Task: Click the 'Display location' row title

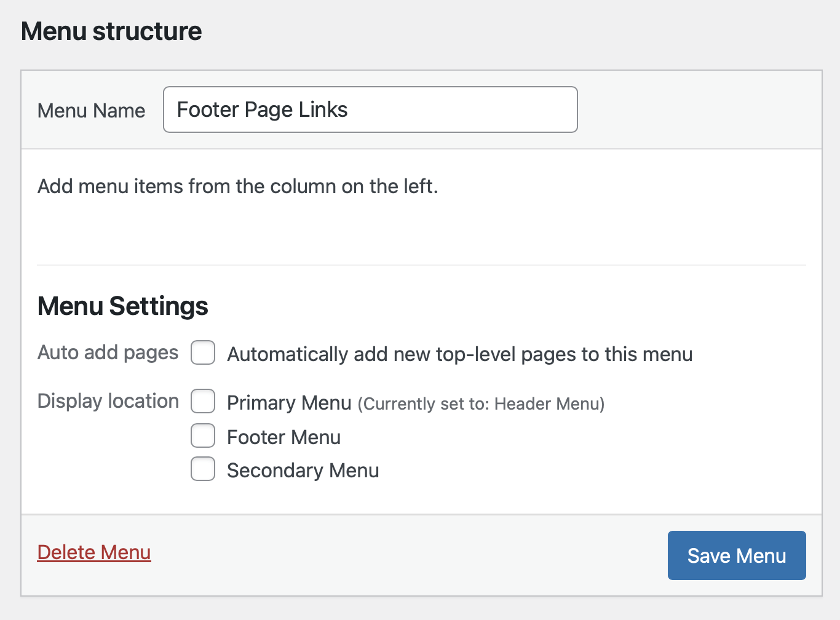Action: tap(108, 401)
